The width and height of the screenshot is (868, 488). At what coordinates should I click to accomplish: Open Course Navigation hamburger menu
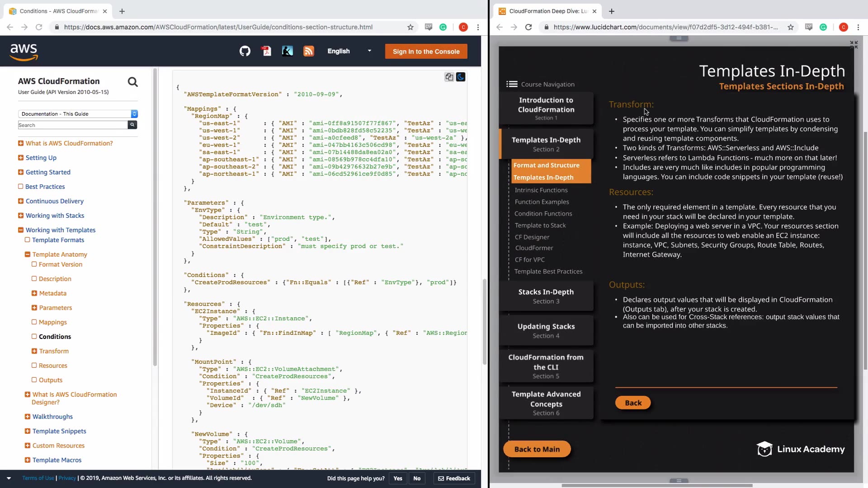(512, 84)
